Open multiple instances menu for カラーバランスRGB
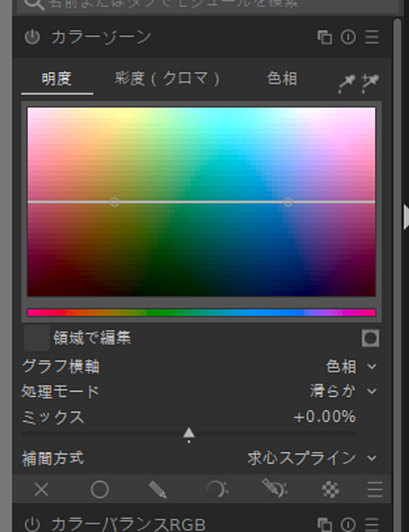Viewport: 409px width, 532px height. 325,524
